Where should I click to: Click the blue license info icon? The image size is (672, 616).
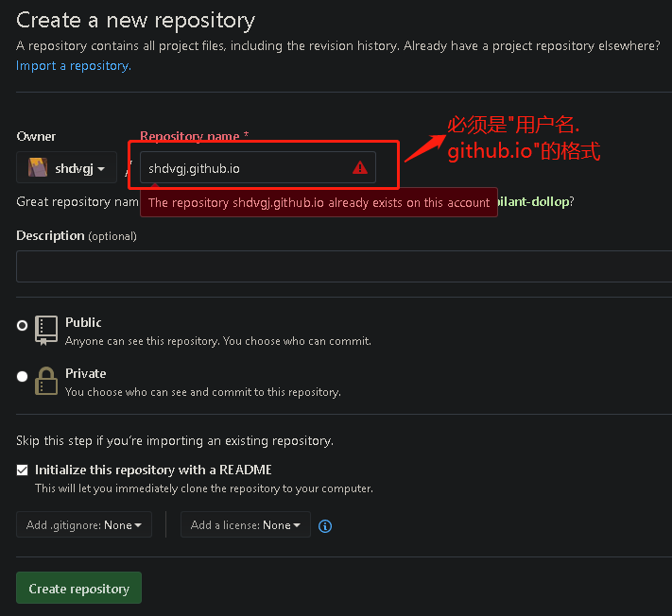(325, 526)
